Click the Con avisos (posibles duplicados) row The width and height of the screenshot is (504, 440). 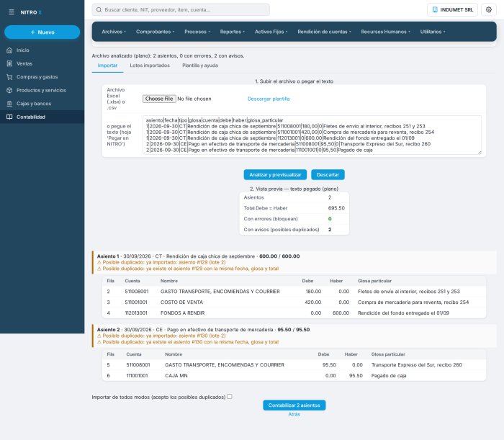point(294,230)
